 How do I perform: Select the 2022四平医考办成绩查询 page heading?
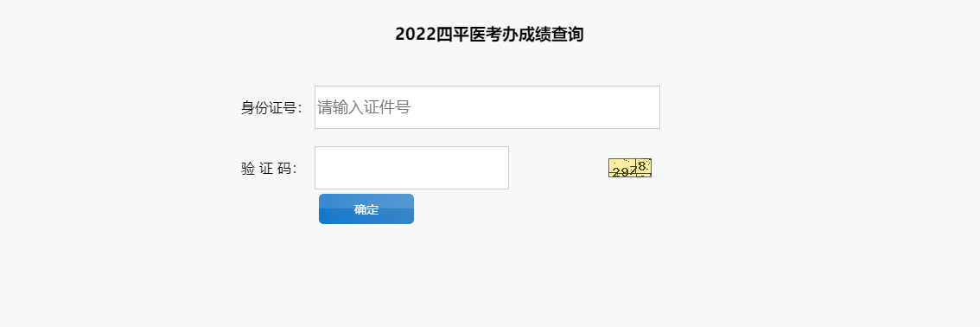pos(489,35)
